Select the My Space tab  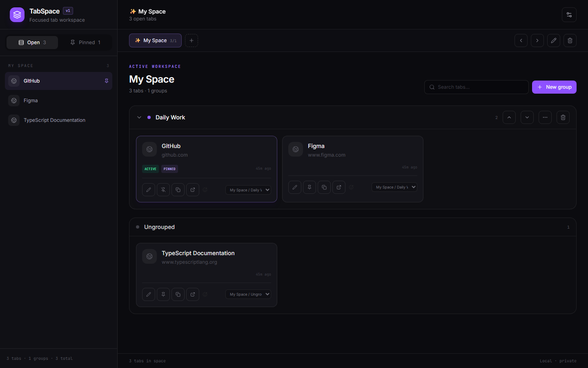tap(155, 40)
